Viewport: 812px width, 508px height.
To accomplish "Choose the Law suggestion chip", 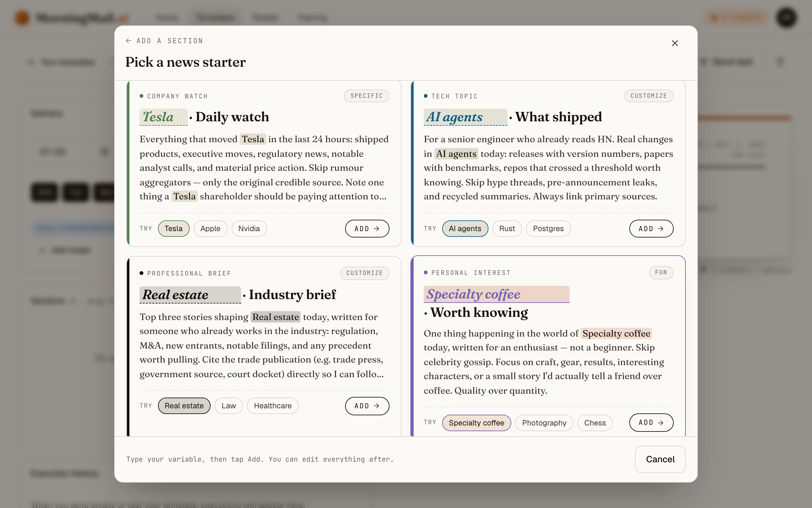I will (228, 406).
